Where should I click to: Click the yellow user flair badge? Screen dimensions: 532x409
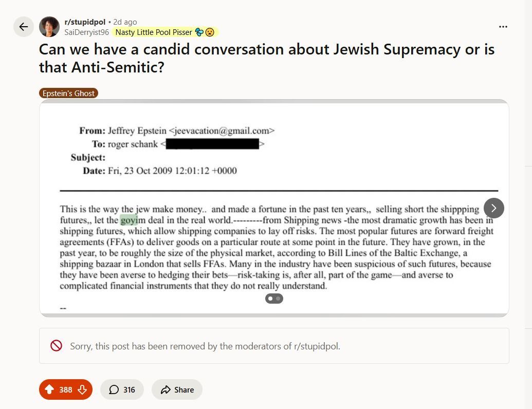coord(164,32)
